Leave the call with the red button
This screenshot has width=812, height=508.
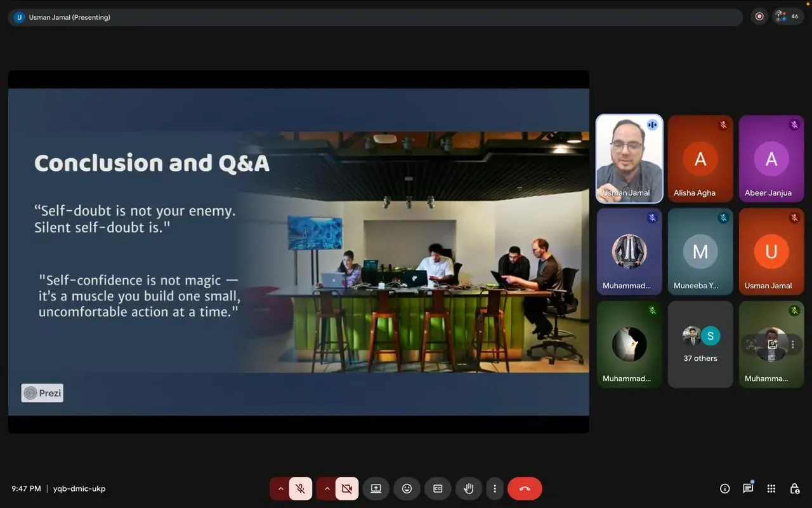(525, 488)
